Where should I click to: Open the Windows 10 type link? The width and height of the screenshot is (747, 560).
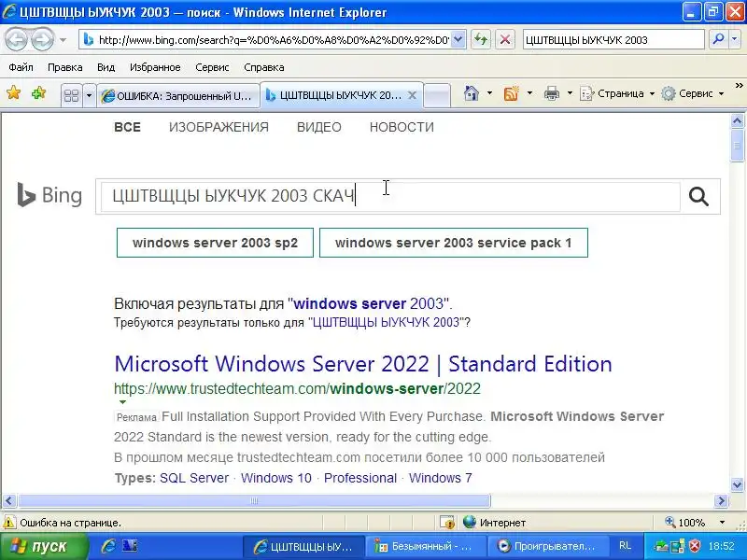pyautogui.click(x=275, y=478)
